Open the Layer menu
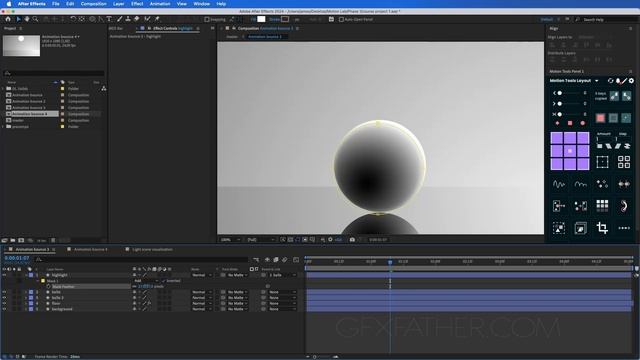Screen dimensions: 640x360 coord(119,4)
